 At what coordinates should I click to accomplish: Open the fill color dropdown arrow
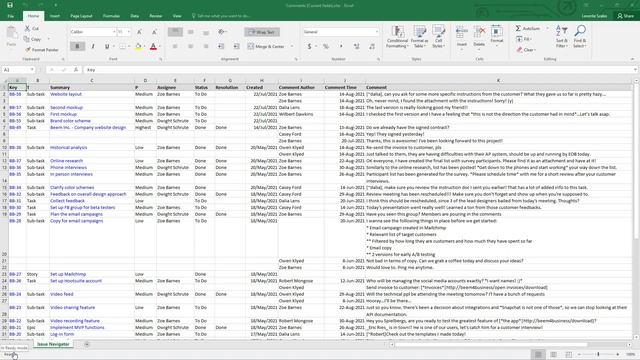(x=144, y=47)
